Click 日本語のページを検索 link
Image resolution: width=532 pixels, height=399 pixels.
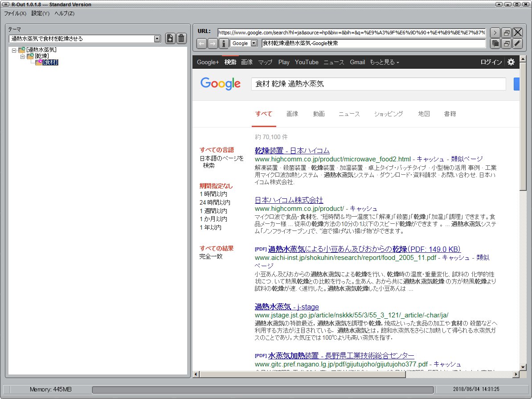(221, 162)
